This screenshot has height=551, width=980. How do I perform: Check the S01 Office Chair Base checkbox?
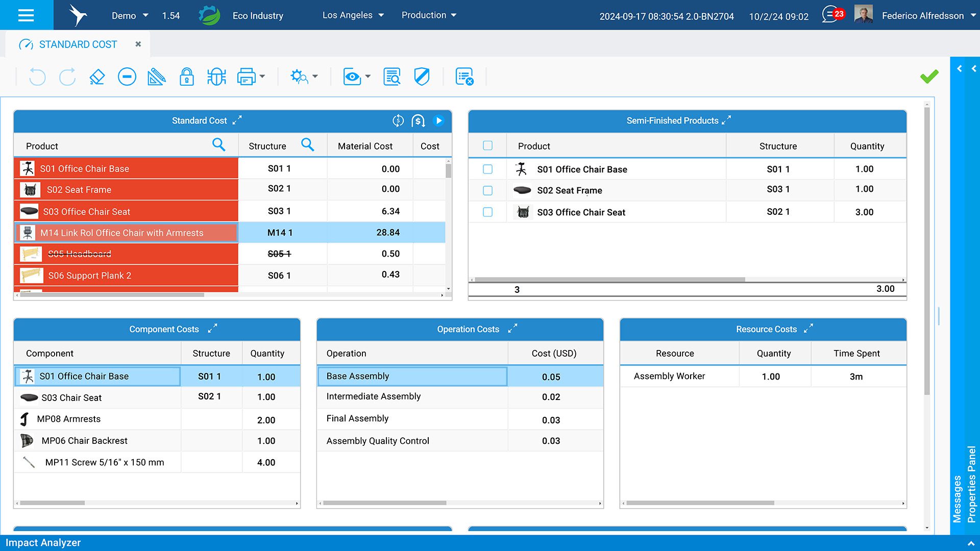click(488, 169)
